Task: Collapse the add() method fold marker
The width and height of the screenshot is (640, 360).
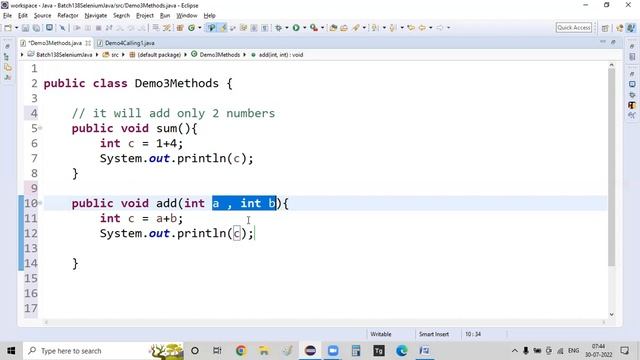Action: point(40,203)
